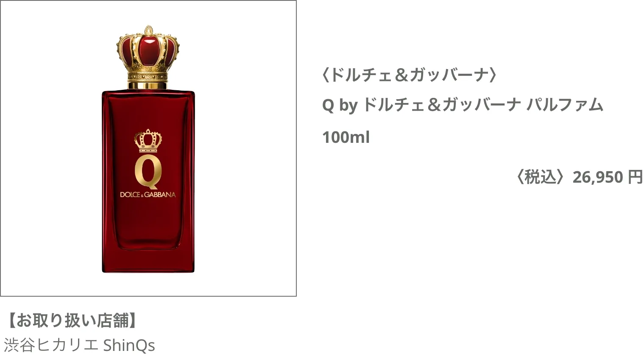
Task: Click the 円 yen character after the price
Action: [x=636, y=177]
